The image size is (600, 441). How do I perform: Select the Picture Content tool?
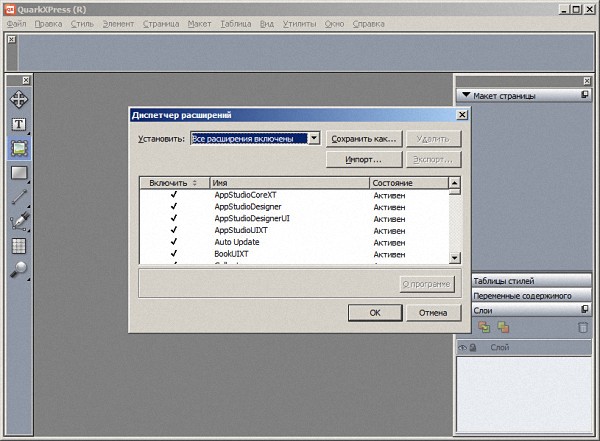pos(19,148)
